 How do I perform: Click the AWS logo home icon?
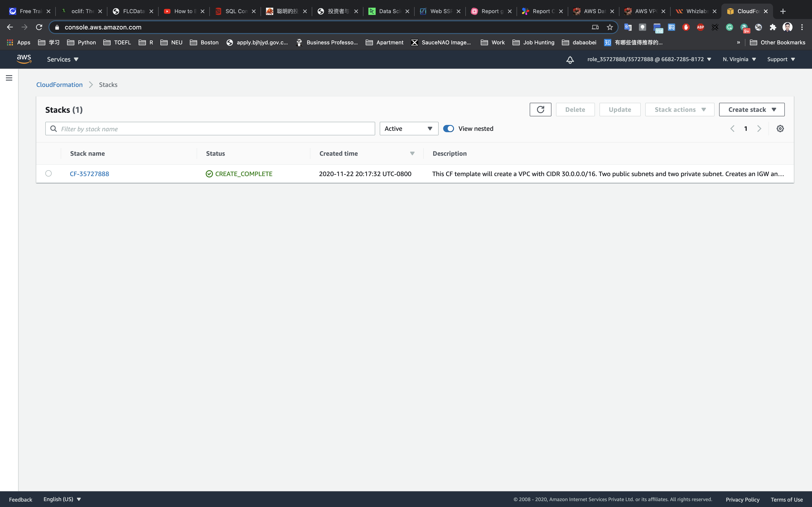24,59
